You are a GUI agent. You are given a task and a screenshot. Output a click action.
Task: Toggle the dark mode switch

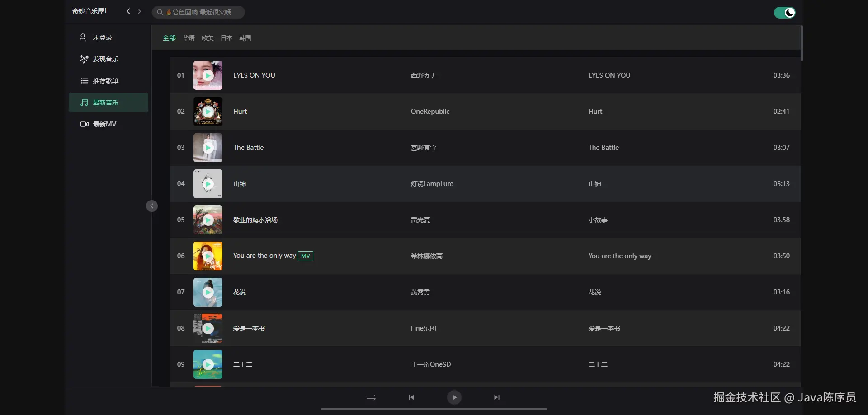tap(784, 13)
